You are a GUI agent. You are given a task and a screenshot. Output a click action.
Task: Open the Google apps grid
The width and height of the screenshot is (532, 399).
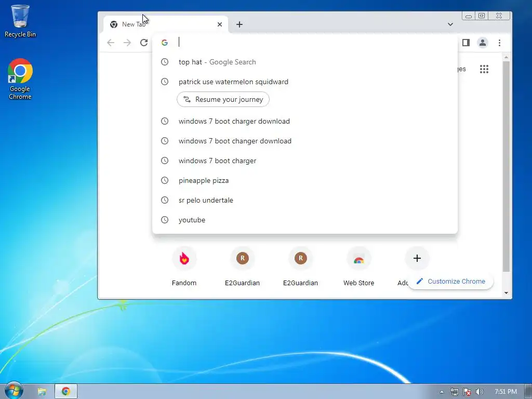484,69
